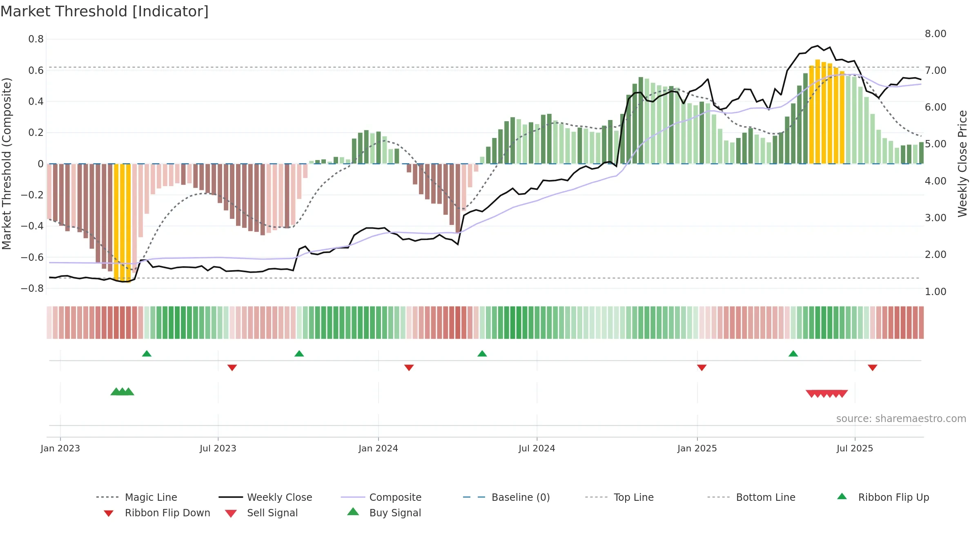Click the Ribbon Flip Up marker near April 2023
Screen dimensions: 980x551
(x=147, y=353)
